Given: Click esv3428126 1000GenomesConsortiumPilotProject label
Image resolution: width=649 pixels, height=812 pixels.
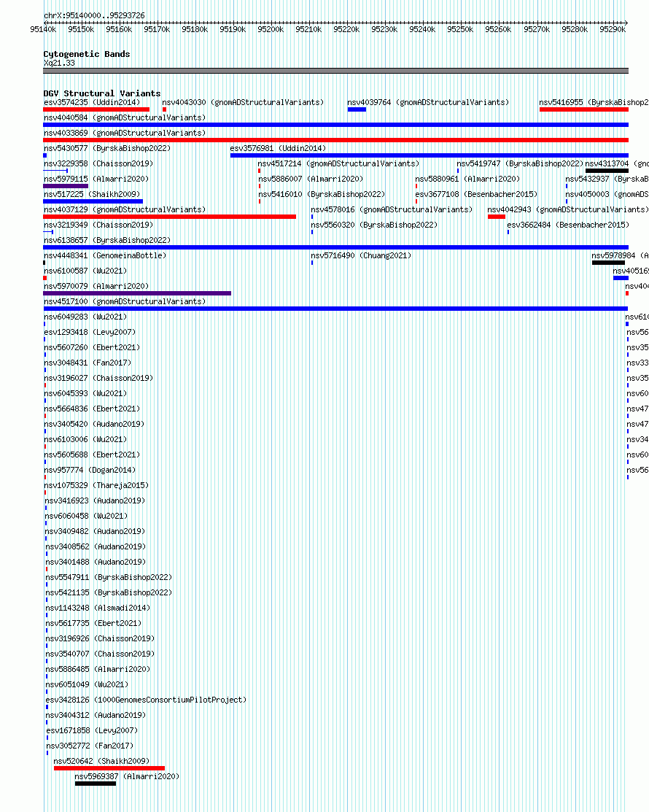Looking at the screenshot, I should 146,700.
